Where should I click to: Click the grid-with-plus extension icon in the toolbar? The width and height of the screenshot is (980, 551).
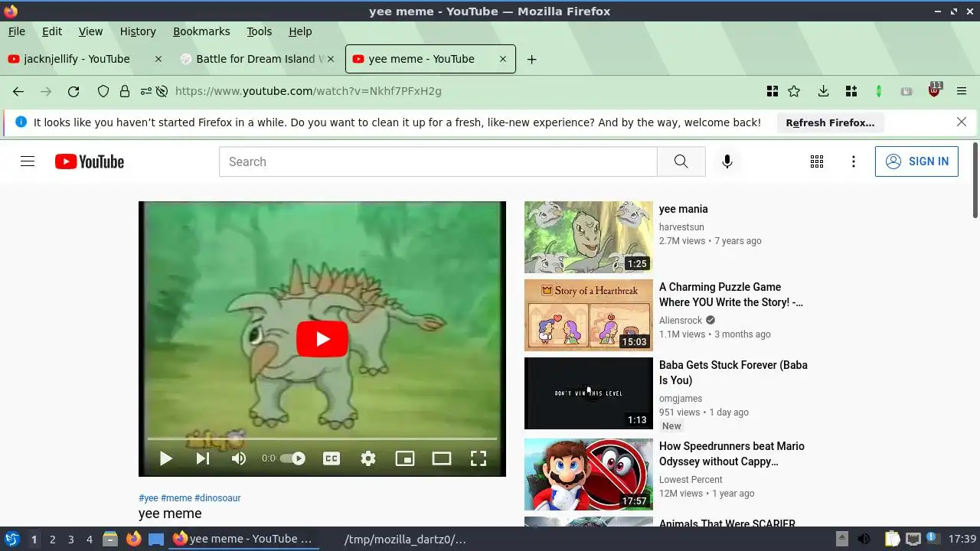(x=851, y=91)
